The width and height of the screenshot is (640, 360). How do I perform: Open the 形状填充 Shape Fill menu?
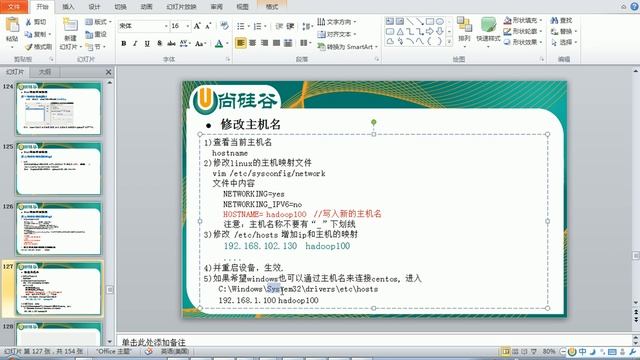click(523, 20)
